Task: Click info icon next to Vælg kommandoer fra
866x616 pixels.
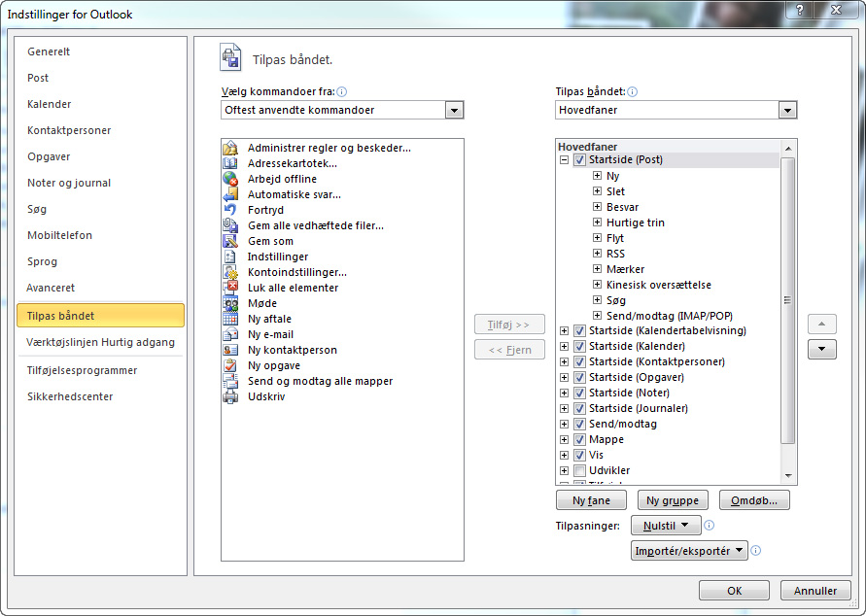Action: tap(342, 91)
